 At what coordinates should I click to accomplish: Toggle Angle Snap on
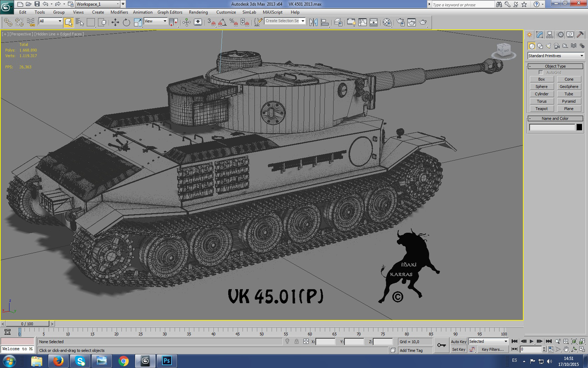point(222,22)
